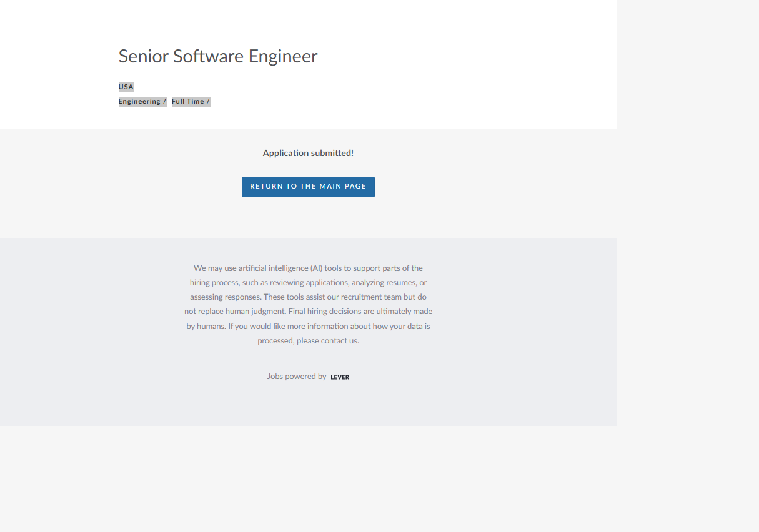Click 'please contact us' in the disclaimer
Screen dimensions: 759x532
pyautogui.click(x=327, y=341)
